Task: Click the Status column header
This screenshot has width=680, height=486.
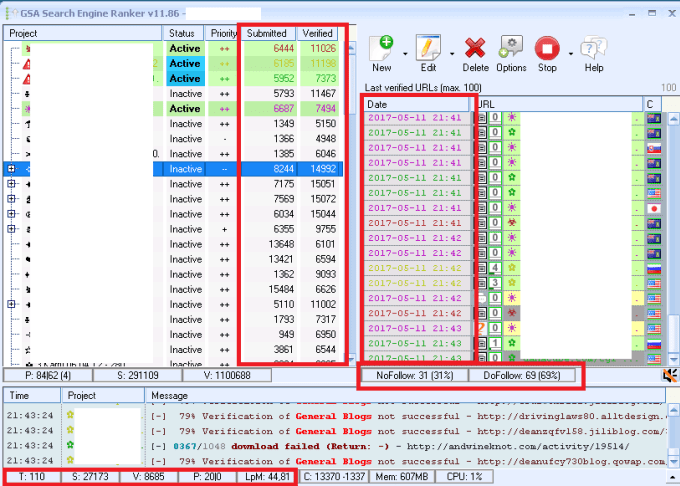Action: pyautogui.click(x=183, y=33)
